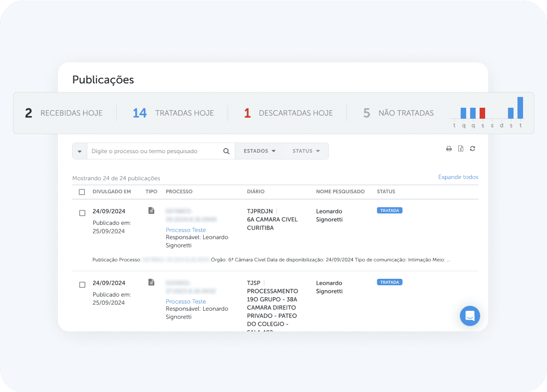
Task: Export publications to Excel icon
Action: [461, 149]
